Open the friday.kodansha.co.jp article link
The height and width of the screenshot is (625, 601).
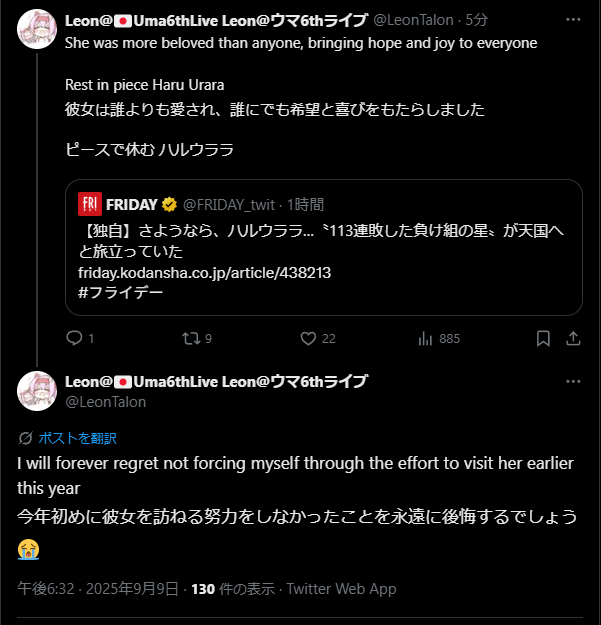click(x=204, y=272)
